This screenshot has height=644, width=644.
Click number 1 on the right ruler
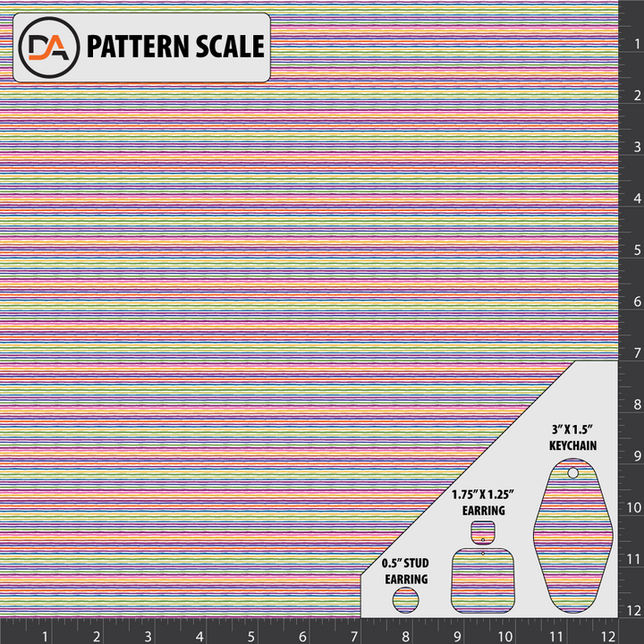(637, 43)
